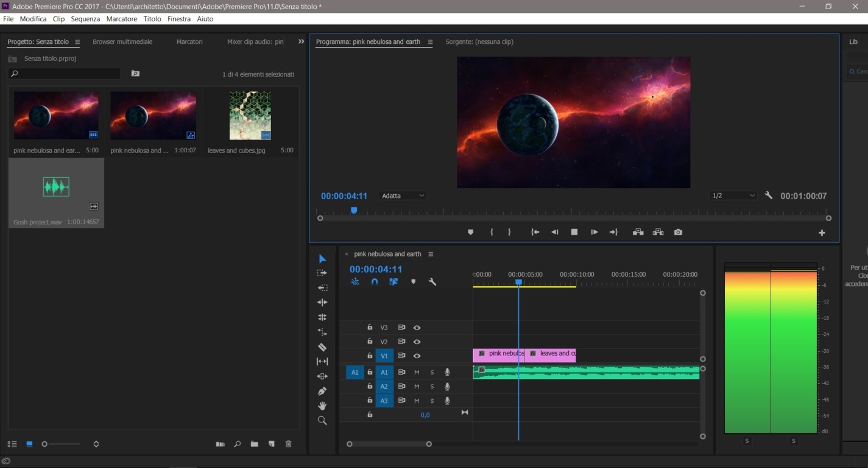Open timeline wrench display settings
This screenshot has height=468, width=868.
pyautogui.click(x=432, y=282)
